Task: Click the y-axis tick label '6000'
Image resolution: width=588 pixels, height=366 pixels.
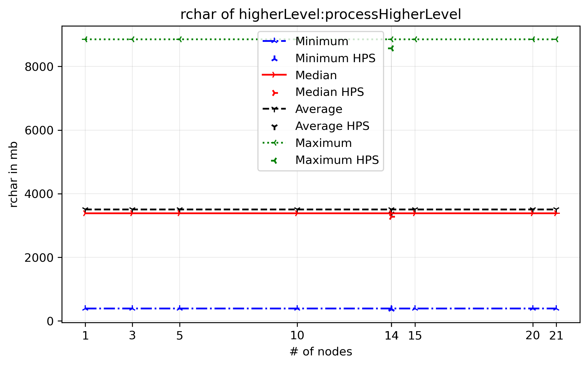Action: [x=39, y=130]
